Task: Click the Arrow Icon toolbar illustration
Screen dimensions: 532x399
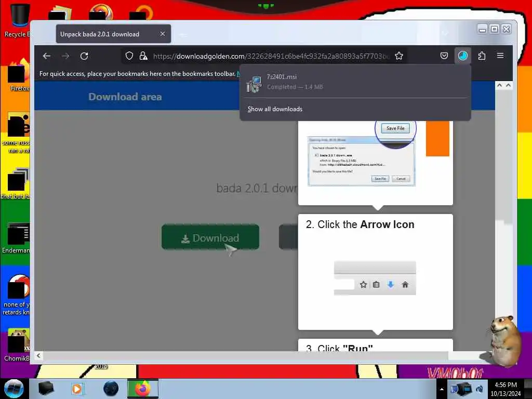Action: [x=375, y=278]
